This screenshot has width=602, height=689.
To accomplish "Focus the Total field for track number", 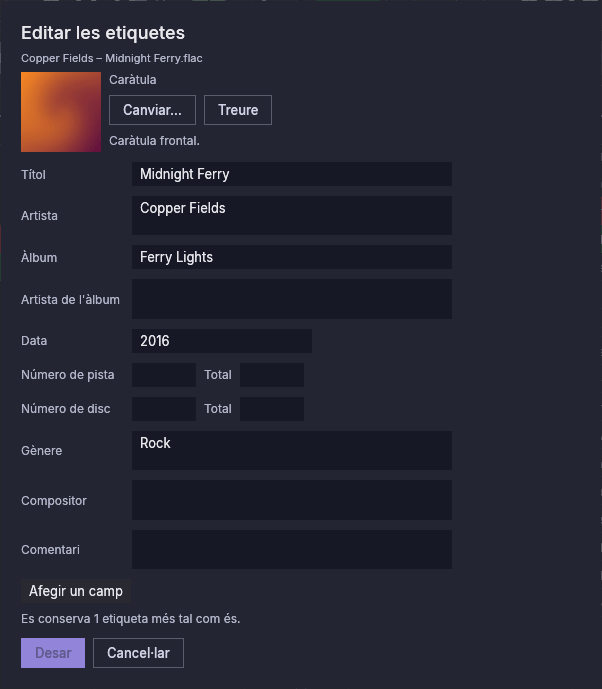I will [272, 375].
